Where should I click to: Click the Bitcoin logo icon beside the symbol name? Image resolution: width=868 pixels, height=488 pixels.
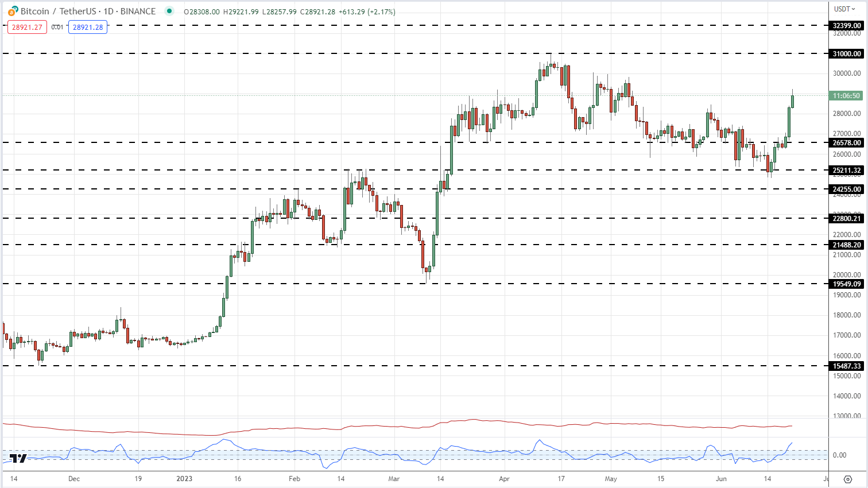(13, 11)
